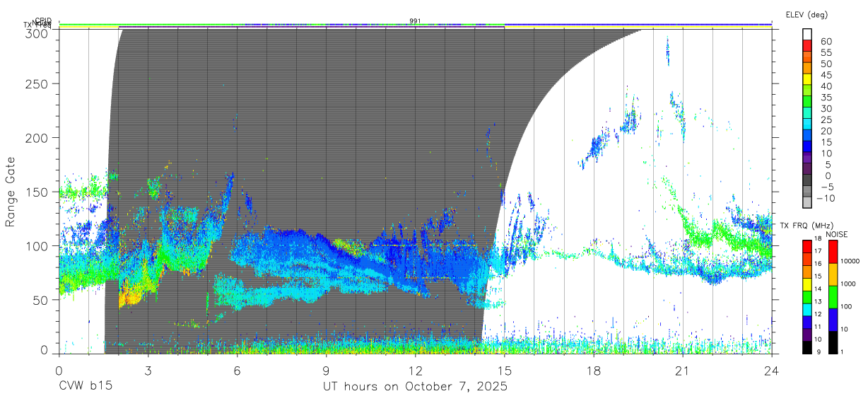Screen dimensions: 868x401
Task: Click the x-axis tick label '21'
Action: pos(682,371)
